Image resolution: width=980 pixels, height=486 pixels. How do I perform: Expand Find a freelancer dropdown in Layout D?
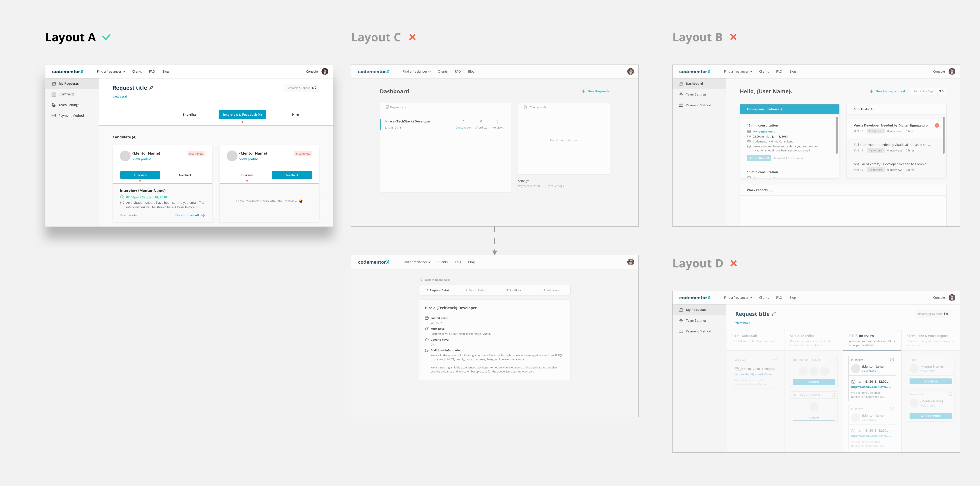tap(738, 298)
